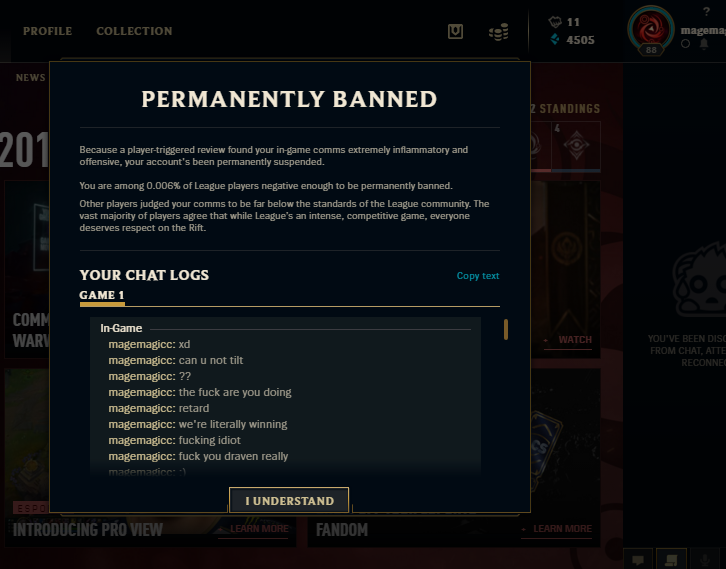Open the Store coins icon
The width and height of the screenshot is (726, 569).
499,32
